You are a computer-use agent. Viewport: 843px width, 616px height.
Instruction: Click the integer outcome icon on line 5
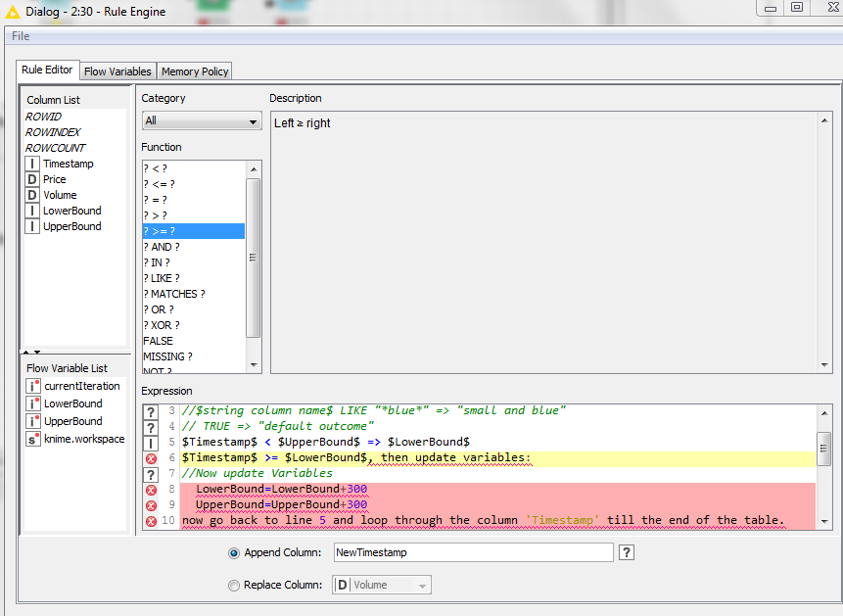(151, 443)
